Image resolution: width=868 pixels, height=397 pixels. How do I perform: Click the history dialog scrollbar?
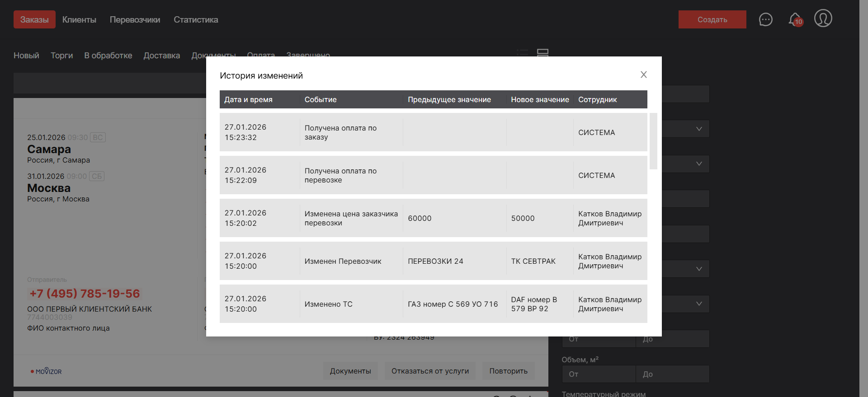(x=653, y=141)
